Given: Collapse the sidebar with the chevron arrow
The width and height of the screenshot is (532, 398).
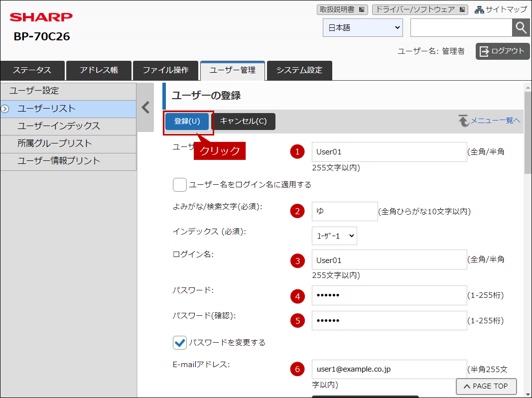Looking at the screenshot, I should click(145, 108).
